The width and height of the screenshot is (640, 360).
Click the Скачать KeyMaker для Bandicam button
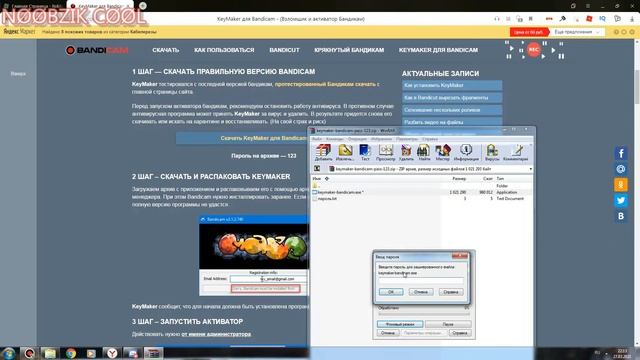242,138
